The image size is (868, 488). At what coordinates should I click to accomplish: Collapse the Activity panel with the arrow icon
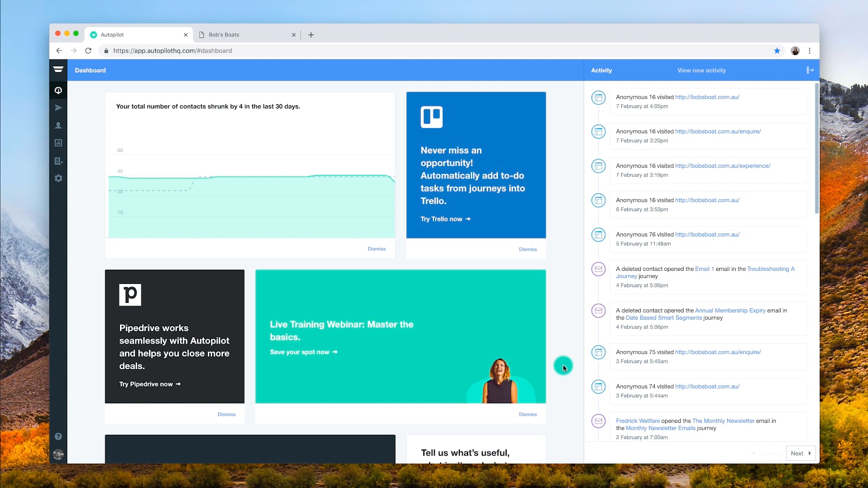810,70
